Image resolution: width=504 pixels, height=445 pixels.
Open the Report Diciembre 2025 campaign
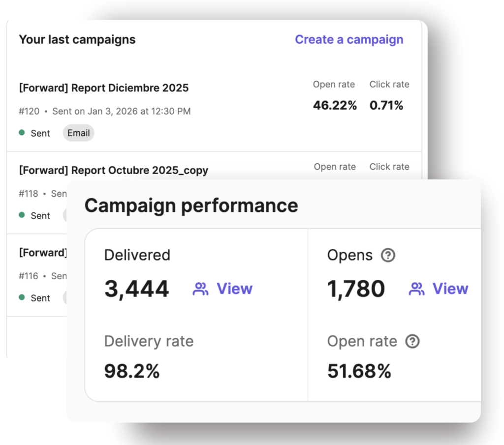pos(103,88)
